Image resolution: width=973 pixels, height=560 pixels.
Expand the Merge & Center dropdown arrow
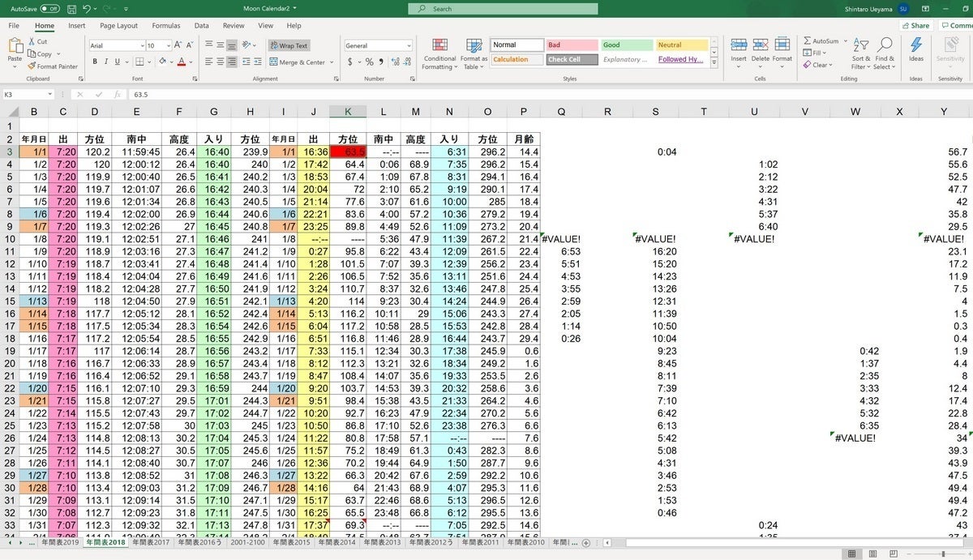[331, 62]
